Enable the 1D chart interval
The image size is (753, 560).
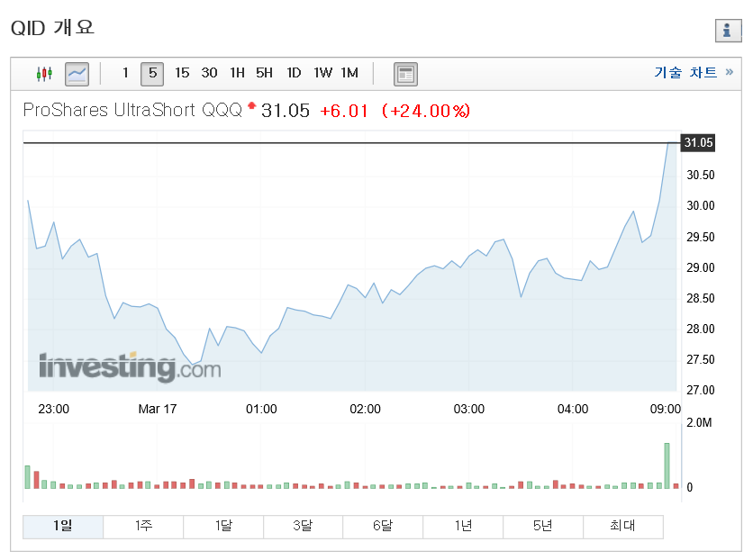[x=294, y=73]
